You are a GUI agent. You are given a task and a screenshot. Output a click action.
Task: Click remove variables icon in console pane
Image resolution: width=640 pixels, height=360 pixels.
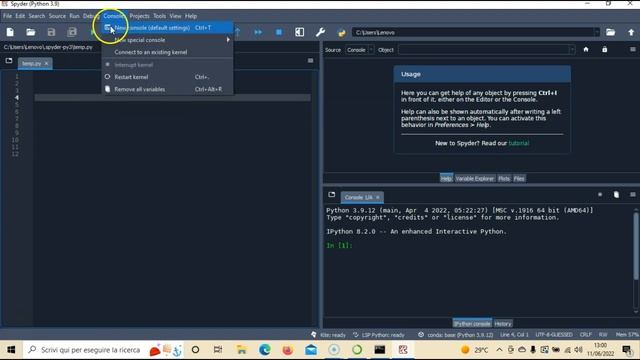pyautogui.click(x=616, y=195)
